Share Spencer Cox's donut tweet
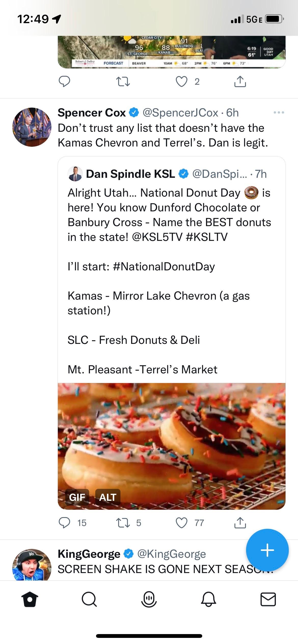The image size is (298, 644). pos(240,522)
